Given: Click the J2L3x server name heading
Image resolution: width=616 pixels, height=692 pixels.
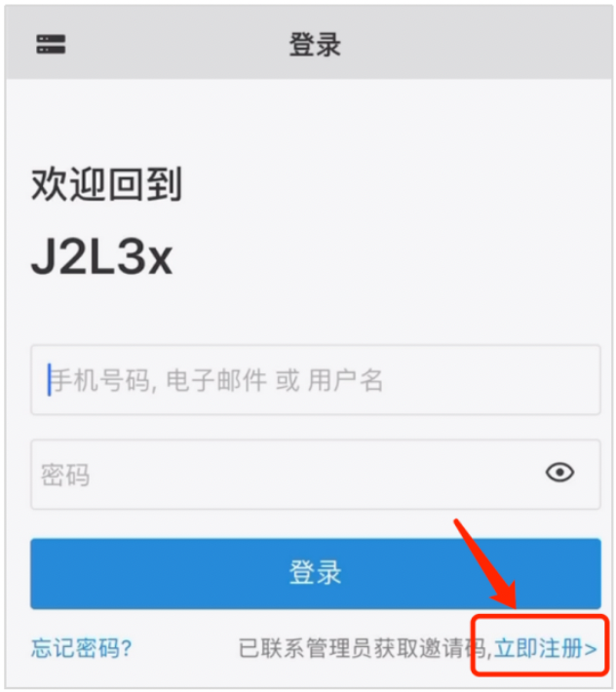Looking at the screenshot, I should [101, 257].
